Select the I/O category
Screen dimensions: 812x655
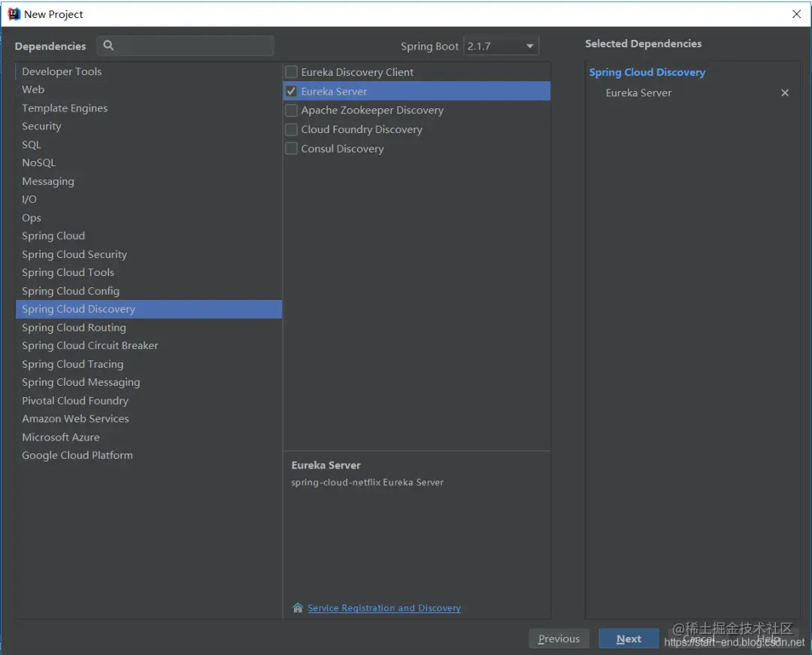(x=149, y=199)
